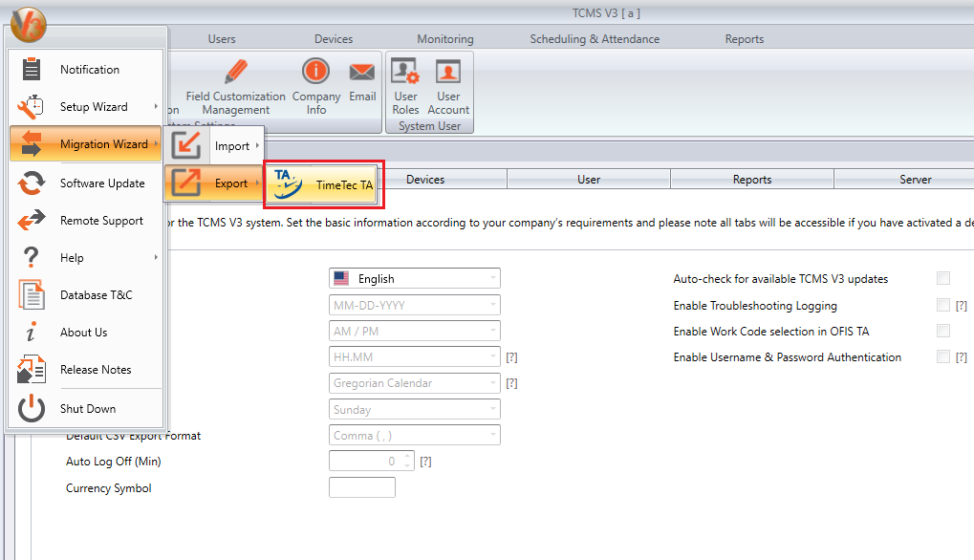974x560 pixels.
Task: Click help [?] next to HH.MM dropdown
Action: (x=511, y=357)
